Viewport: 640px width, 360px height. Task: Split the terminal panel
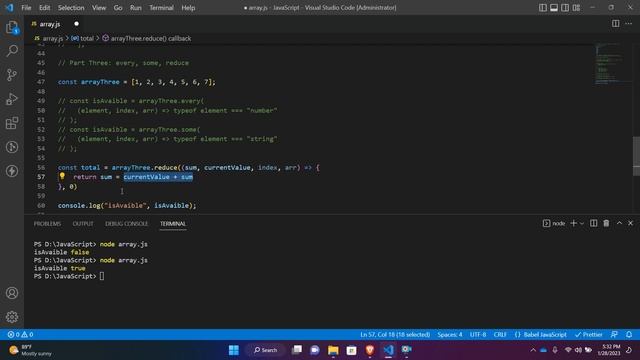[593, 223]
